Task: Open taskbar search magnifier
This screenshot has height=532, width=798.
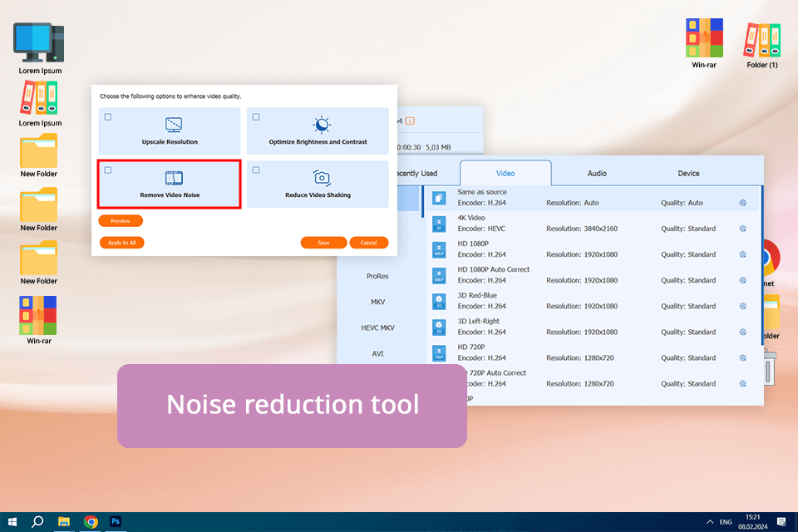Action: point(37,522)
